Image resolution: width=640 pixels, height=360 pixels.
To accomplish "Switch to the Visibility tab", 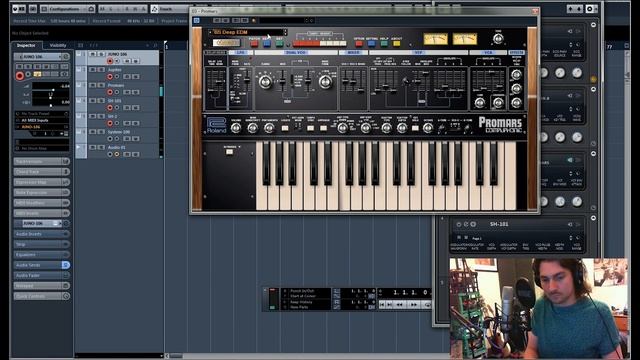I will (x=58, y=45).
